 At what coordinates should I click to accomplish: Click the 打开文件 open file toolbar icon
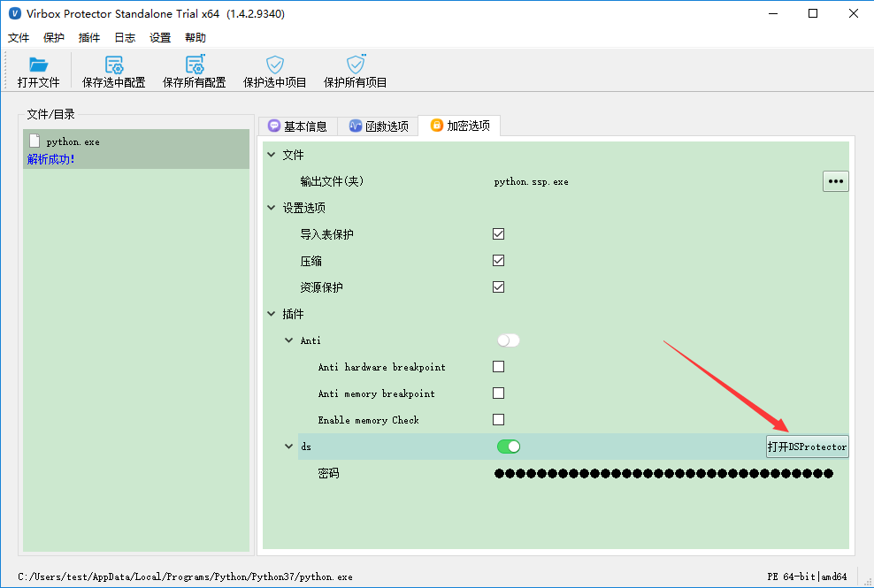click(38, 65)
